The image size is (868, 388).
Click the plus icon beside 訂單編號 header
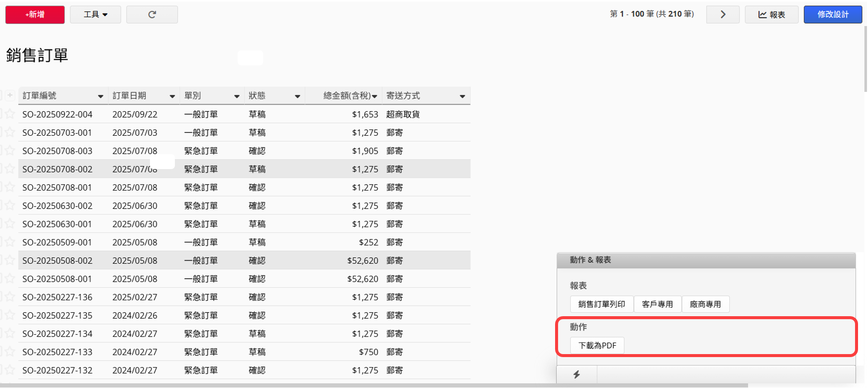[x=10, y=95]
